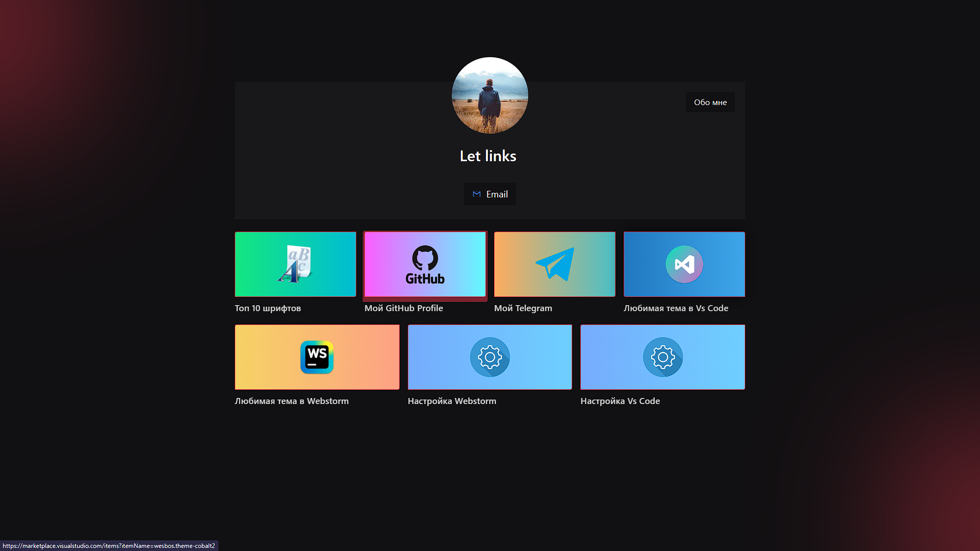Click gear icon above Настройка Webstorm
The width and height of the screenshot is (980, 551).
click(490, 357)
